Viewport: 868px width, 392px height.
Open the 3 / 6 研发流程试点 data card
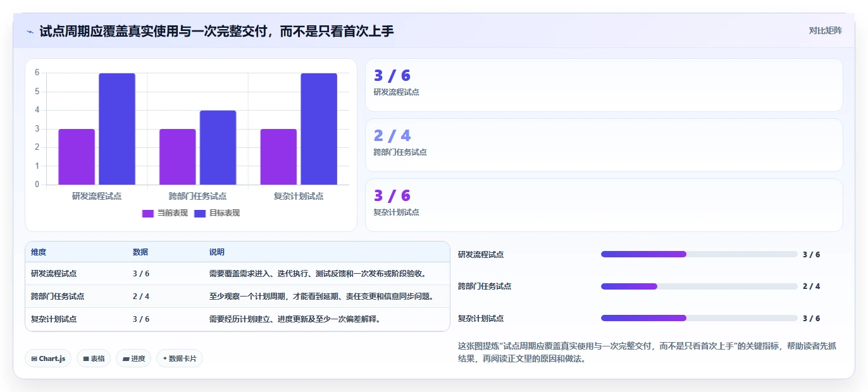click(604, 85)
